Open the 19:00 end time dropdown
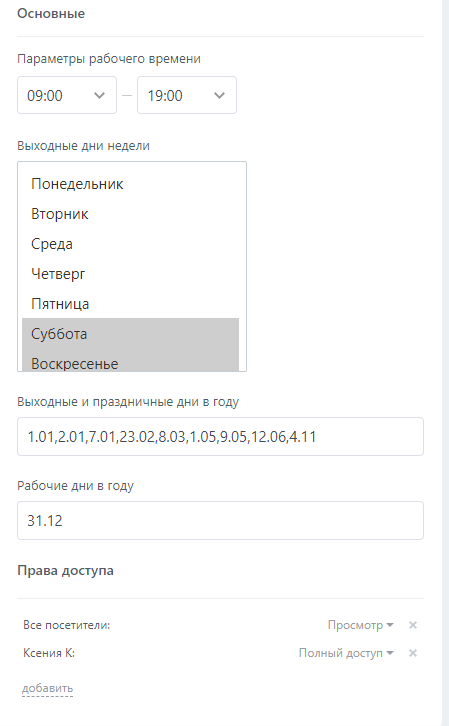Image resolution: width=449 pixels, height=726 pixels. 187,95
